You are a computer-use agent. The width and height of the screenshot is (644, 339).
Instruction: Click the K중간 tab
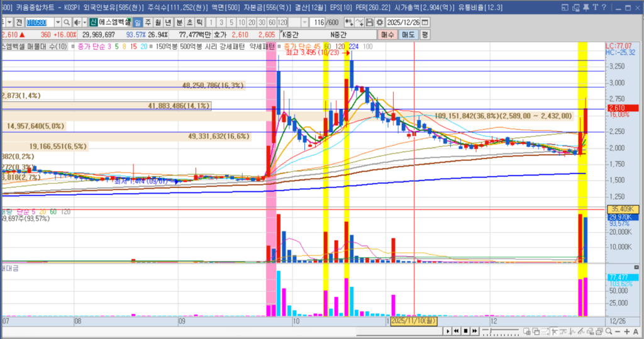[x=292, y=34]
